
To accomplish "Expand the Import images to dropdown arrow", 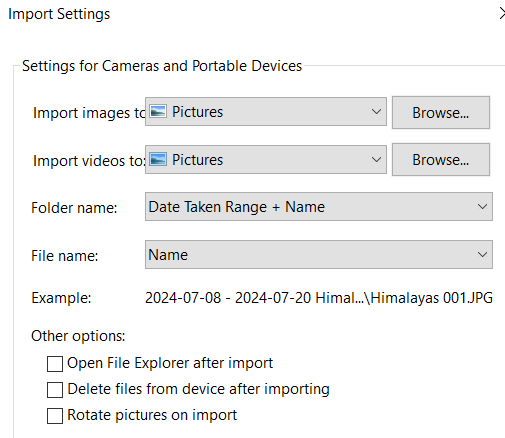I will (376, 112).
